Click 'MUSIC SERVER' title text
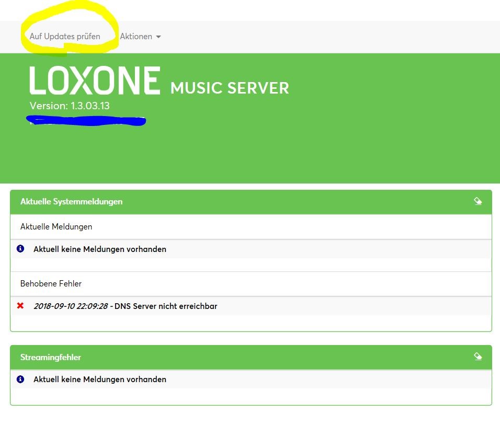Image resolution: width=500 pixels, height=448 pixels. 230,88
